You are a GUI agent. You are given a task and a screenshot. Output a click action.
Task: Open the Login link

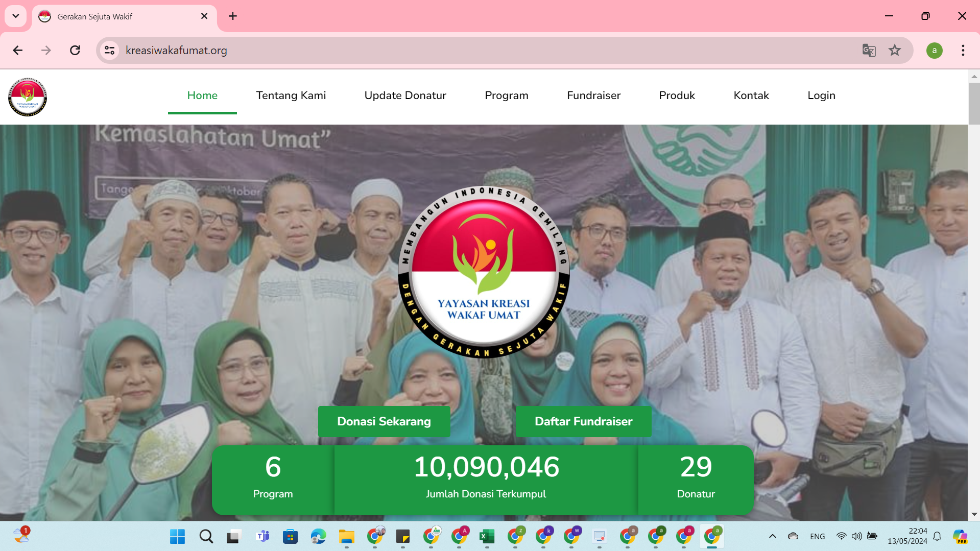point(821,95)
